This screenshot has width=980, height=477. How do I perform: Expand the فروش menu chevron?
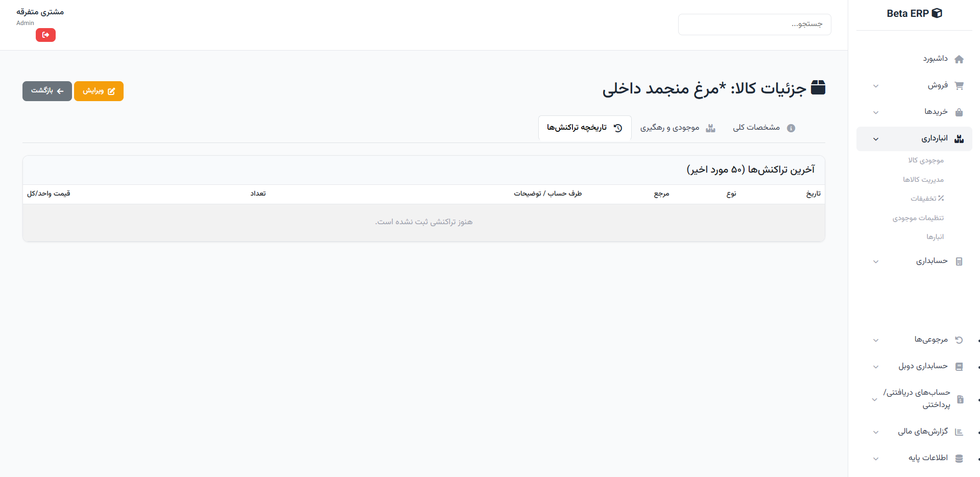point(876,86)
